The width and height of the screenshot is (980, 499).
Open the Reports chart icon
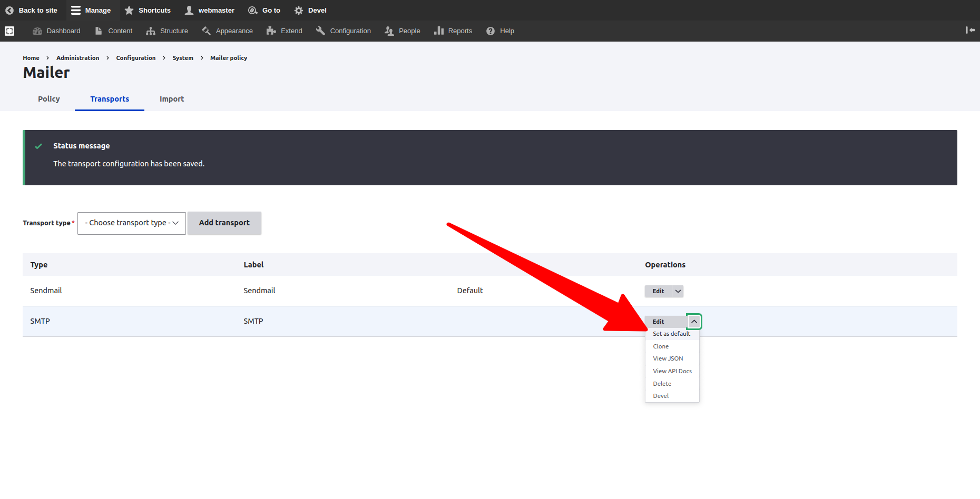438,31
